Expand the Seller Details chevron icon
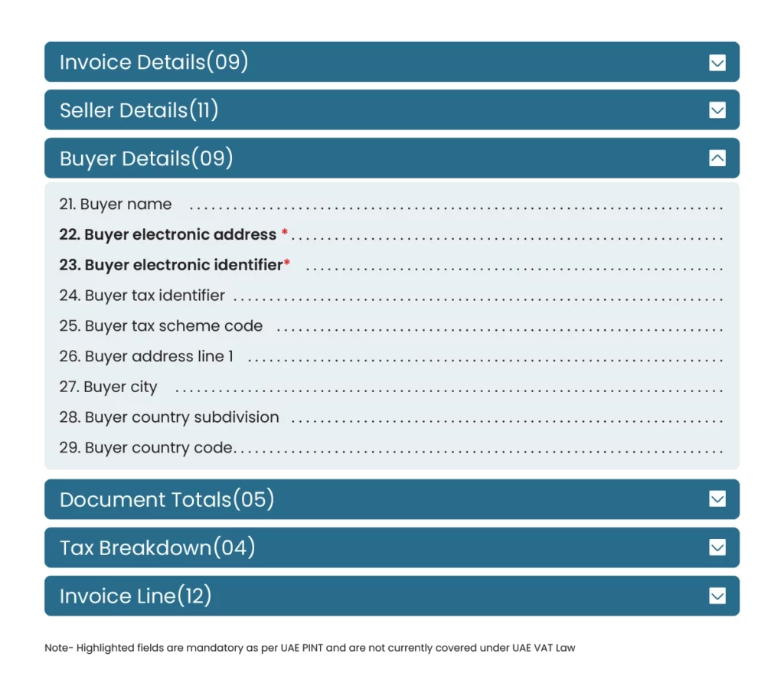The width and height of the screenshot is (784, 683). pyautogui.click(x=717, y=111)
